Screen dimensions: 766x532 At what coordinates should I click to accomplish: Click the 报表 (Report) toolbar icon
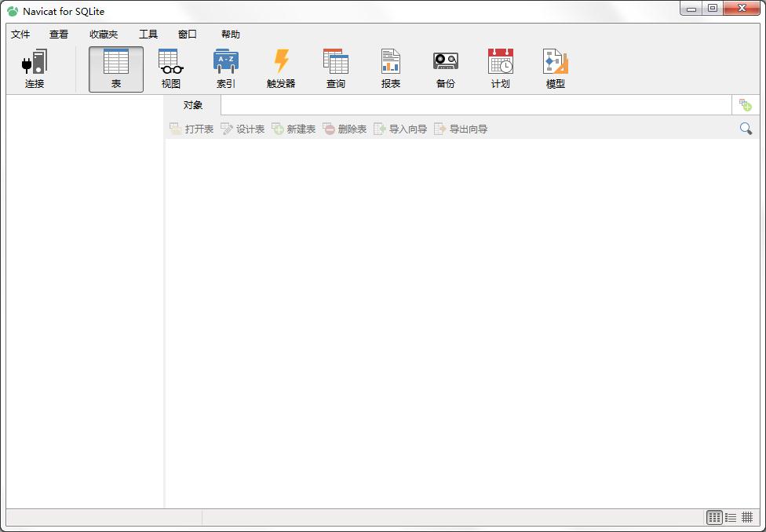tap(391, 68)
